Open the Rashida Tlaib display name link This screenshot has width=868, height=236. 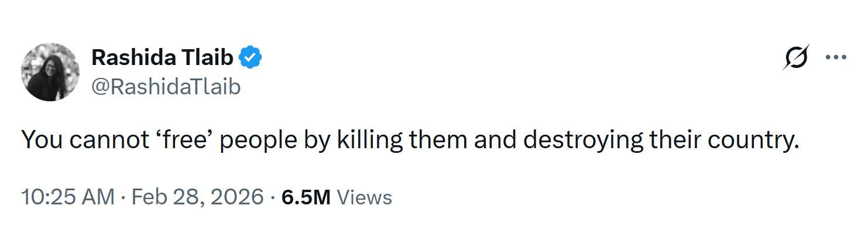click(x=163, y=57)
